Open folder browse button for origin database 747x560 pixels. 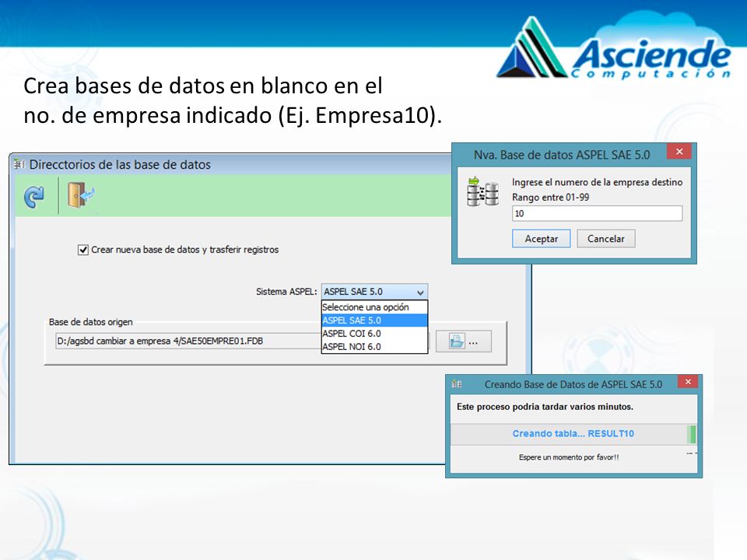(x=463, y=341)
